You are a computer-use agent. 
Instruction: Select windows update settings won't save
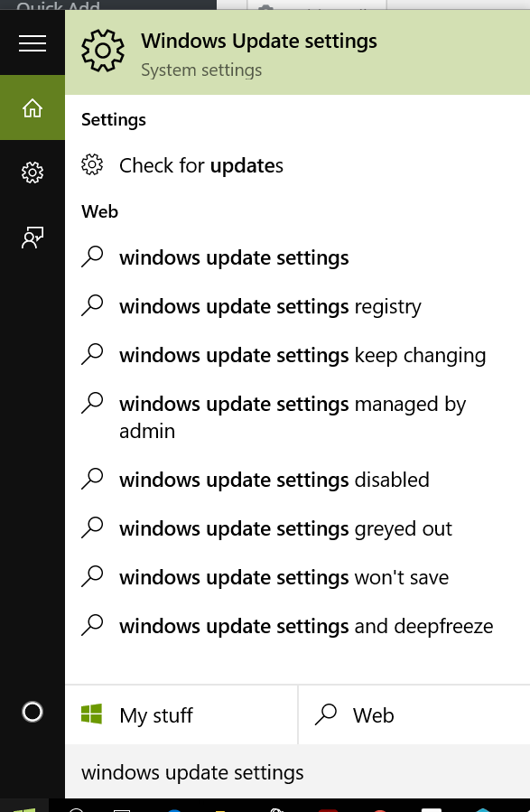(298, 577)
